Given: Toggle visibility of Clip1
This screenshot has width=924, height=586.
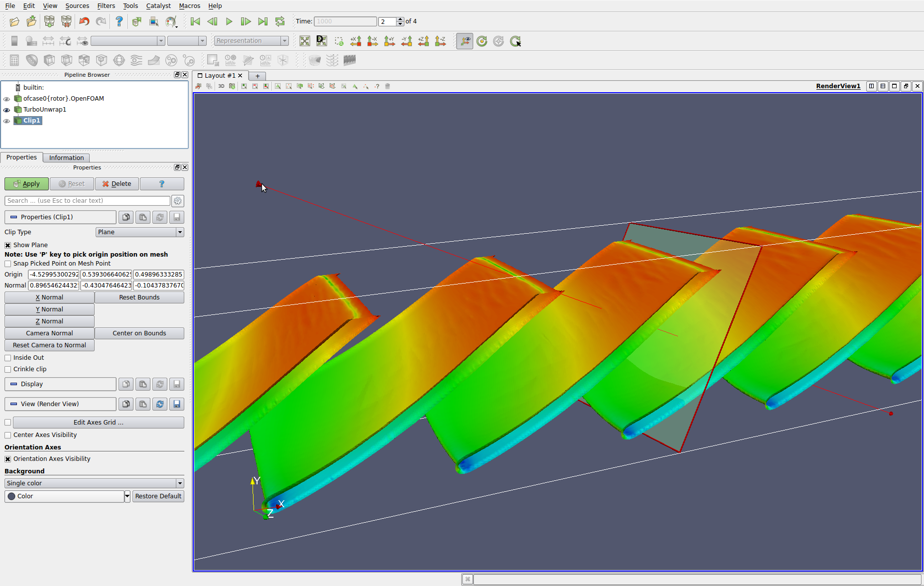Looking at the screenshot, I should [x=6, y=121].
